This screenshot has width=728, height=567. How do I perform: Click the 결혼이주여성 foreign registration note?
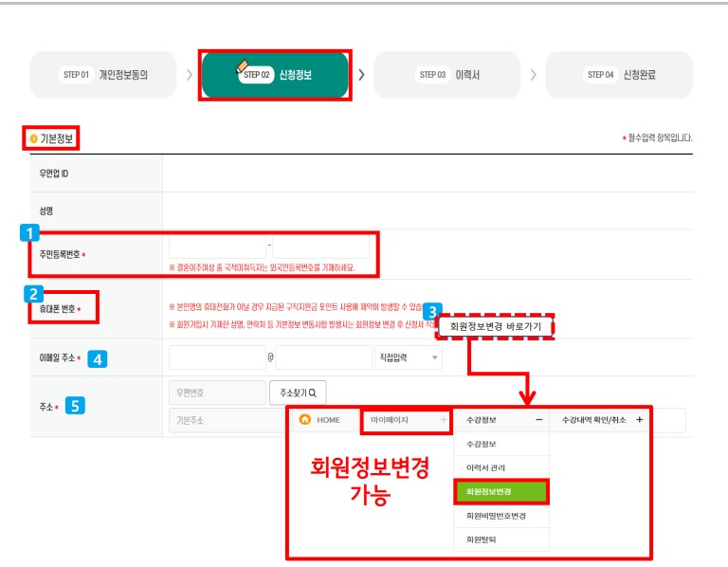[262, 267]
